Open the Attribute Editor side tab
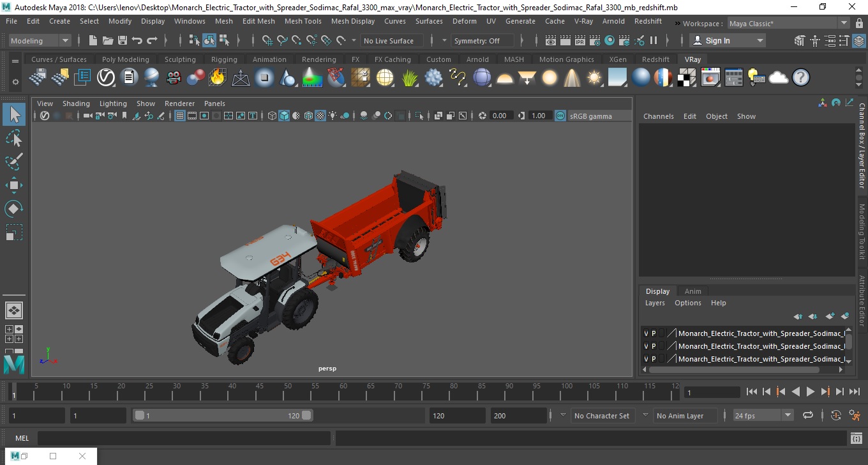 862,301
